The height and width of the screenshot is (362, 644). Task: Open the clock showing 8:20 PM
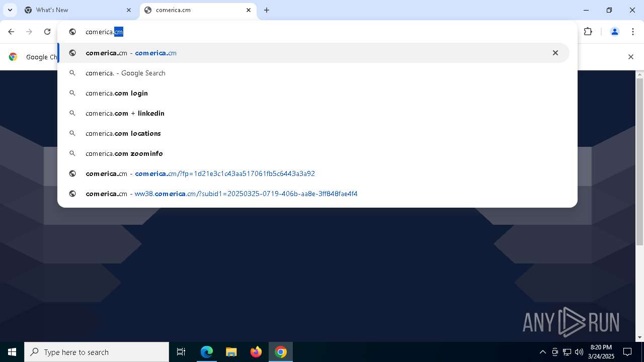click(x=601, y=352)
